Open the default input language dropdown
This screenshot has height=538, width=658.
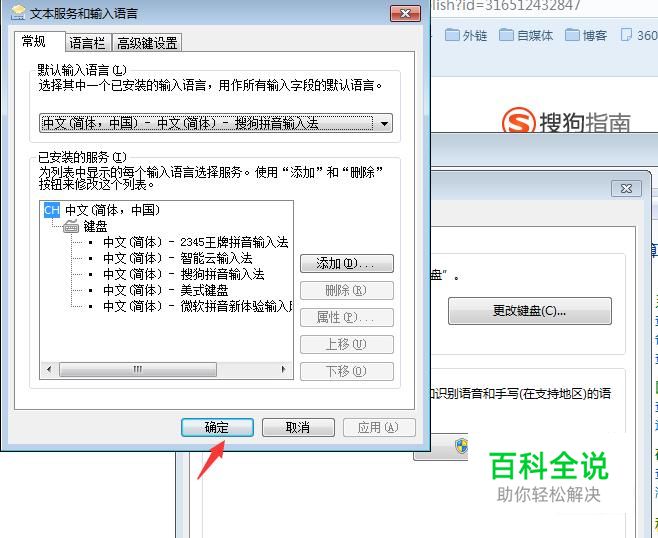click(x=216, y=123)
